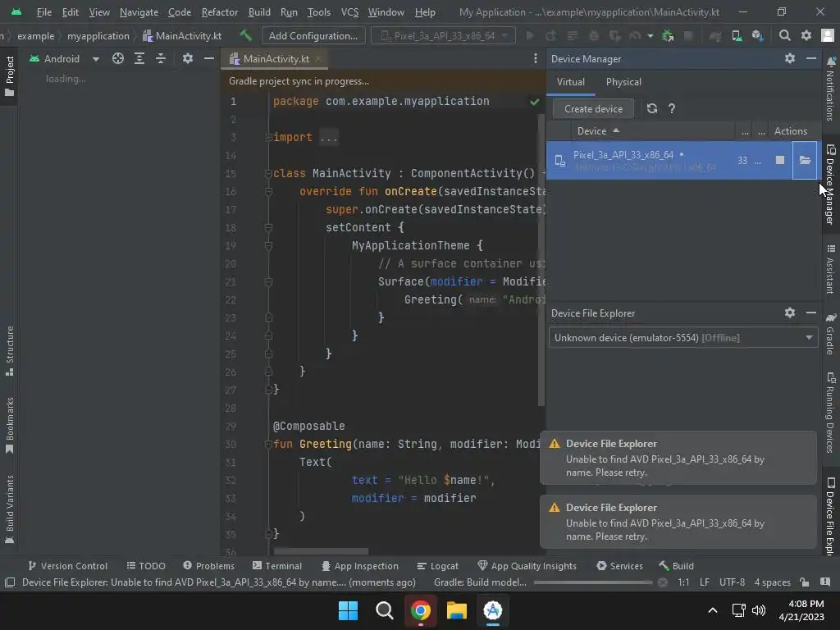Toggle the Notifications sidebar button
Viewport: 840px width, 630px height.
830,89
